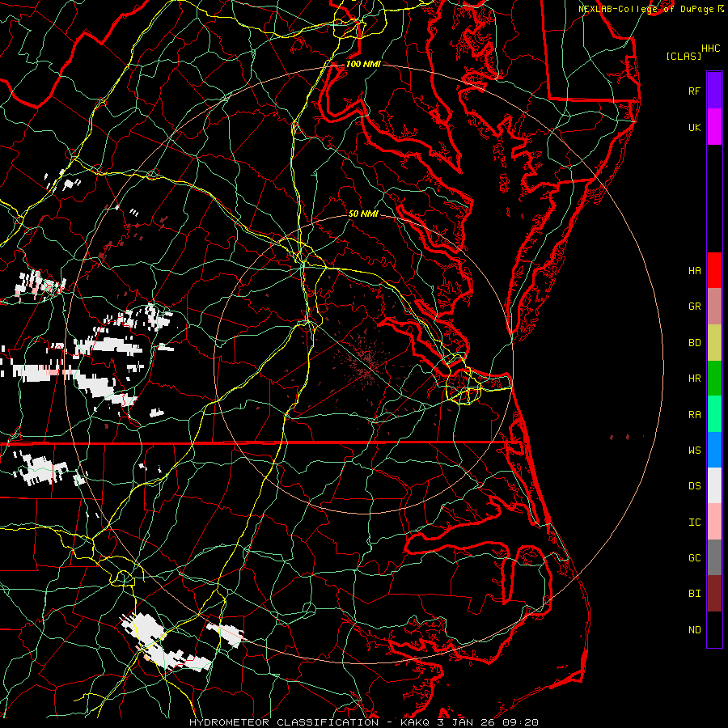Click the 50 NMI range ring label
The width and height of the screenshot is (728, 728).
tap(363, 214)
